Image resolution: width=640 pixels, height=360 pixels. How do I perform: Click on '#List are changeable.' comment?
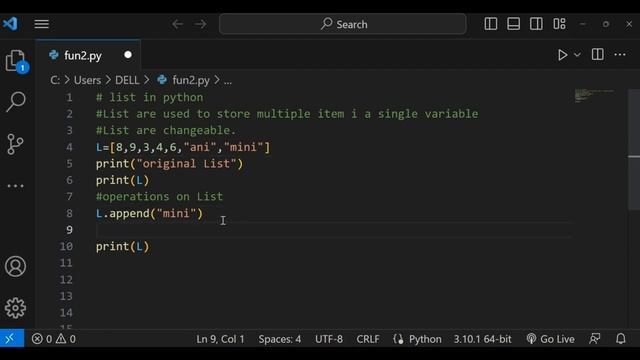pos(166,131)
